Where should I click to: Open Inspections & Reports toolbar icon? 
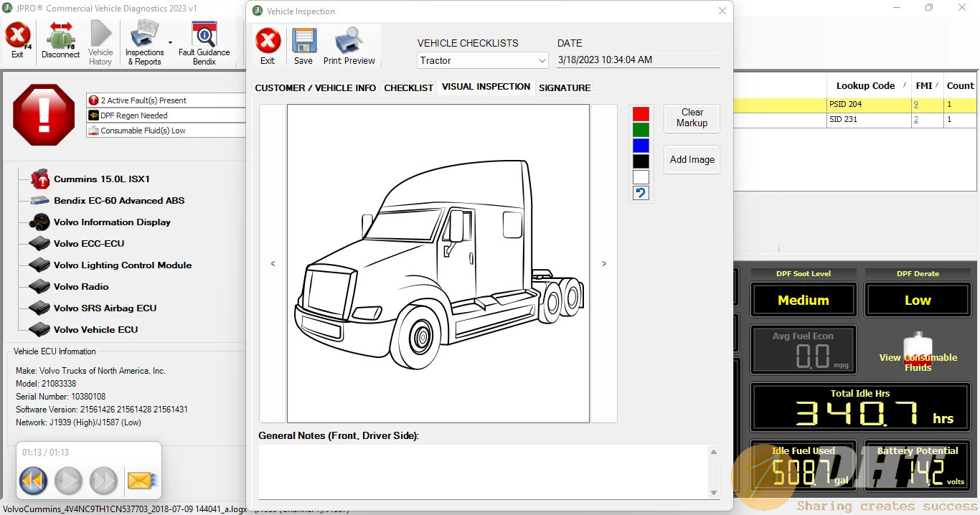[x=145, y=36]
